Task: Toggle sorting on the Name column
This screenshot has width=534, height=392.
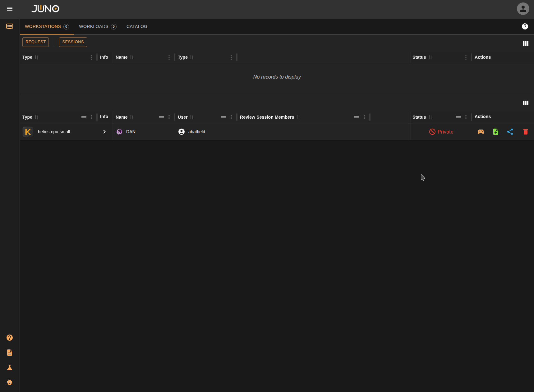Action: (132, 117)
